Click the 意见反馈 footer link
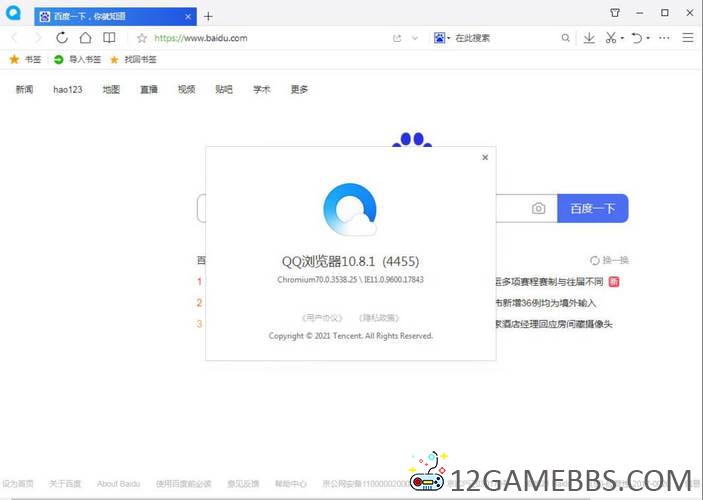The image size is (703, 500). tap(243, 484)
